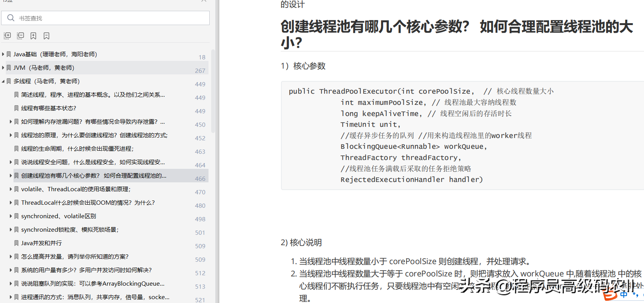This screenshot has height=303, width=644.
Task: Expand 线程池的原理 bookmark
Action: tap(11, 135)
